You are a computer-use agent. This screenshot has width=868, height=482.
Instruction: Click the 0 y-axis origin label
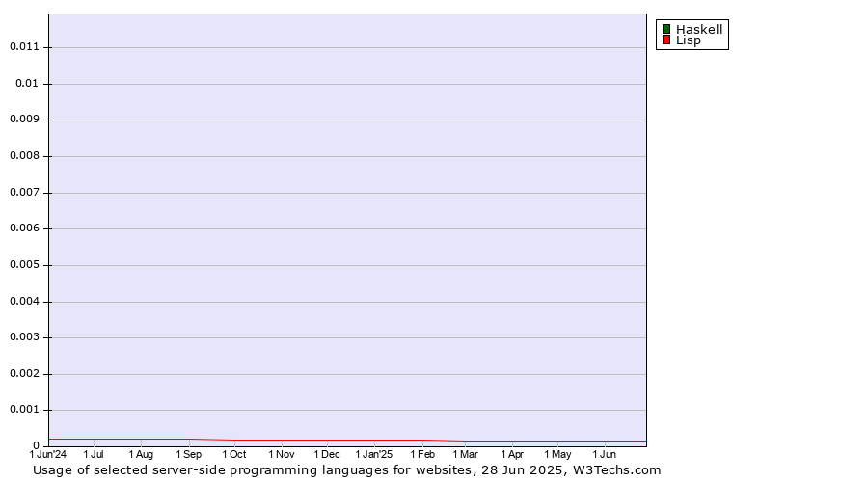(x=36, y=445)
